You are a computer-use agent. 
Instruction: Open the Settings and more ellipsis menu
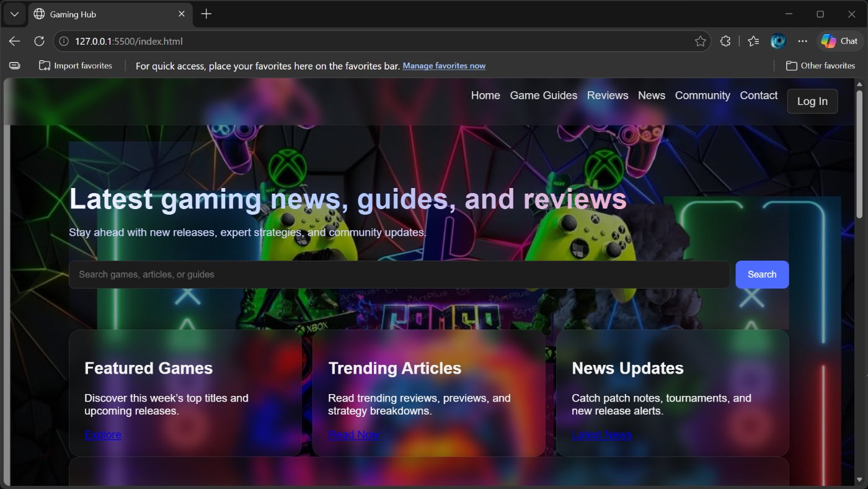coord(803,41)
